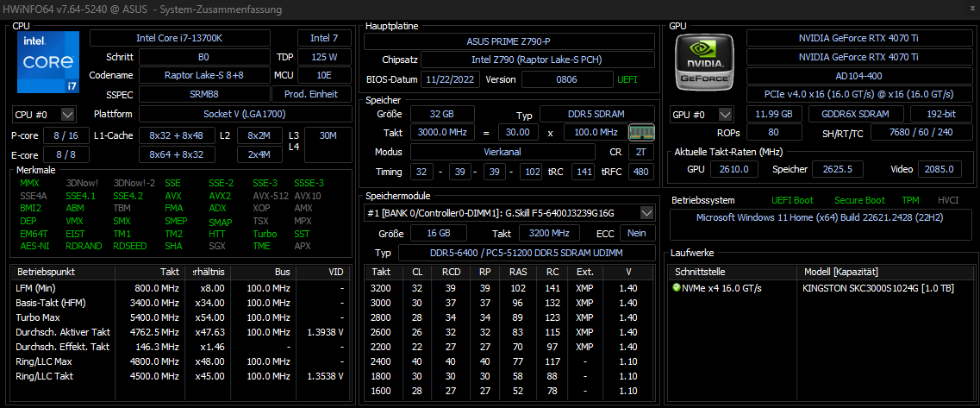Click the 2T command rate value
This screenshot has width=980, height=408.
point(640,152)
